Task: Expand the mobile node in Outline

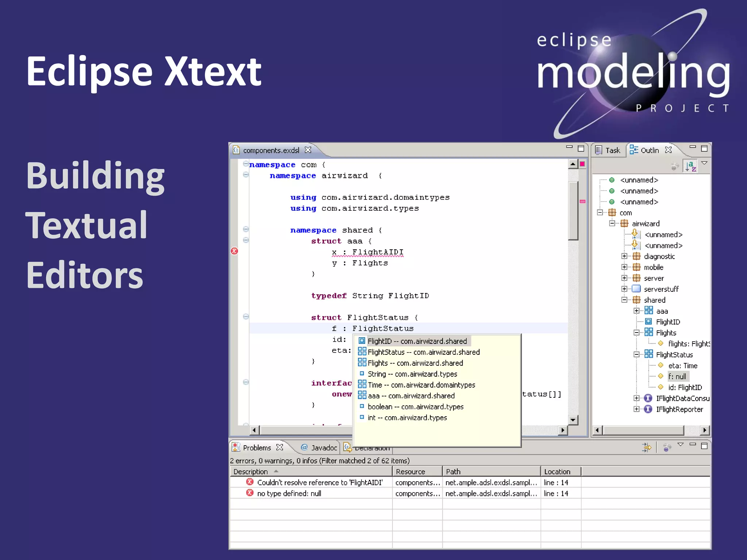Action: click(624, 267)
